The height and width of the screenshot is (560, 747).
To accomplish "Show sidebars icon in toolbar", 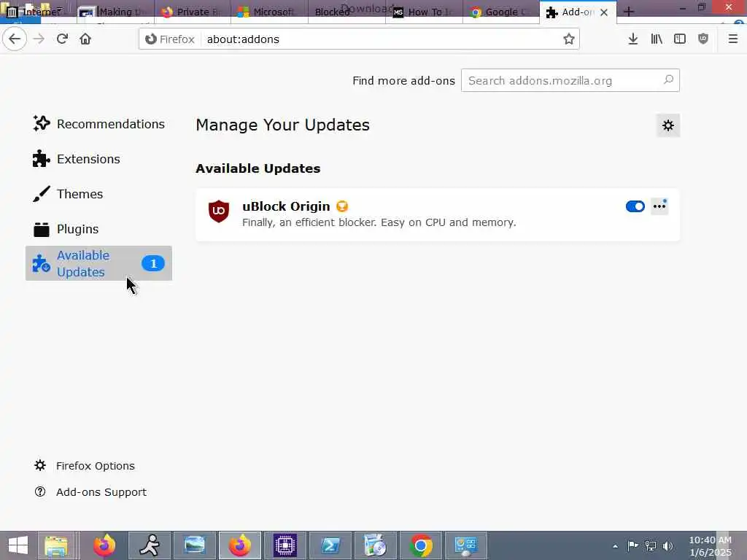I will pos(680,39).
